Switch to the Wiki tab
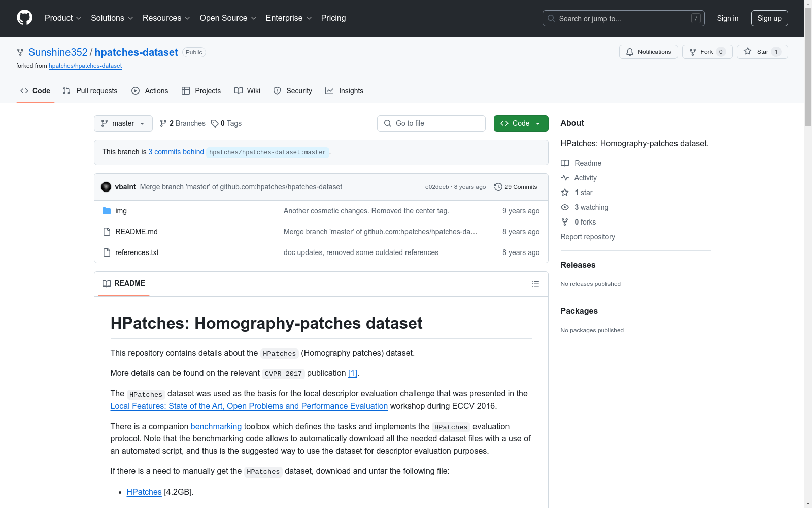Image resolution: width=812 pixels, height=508 pixels. pos(247,91)
